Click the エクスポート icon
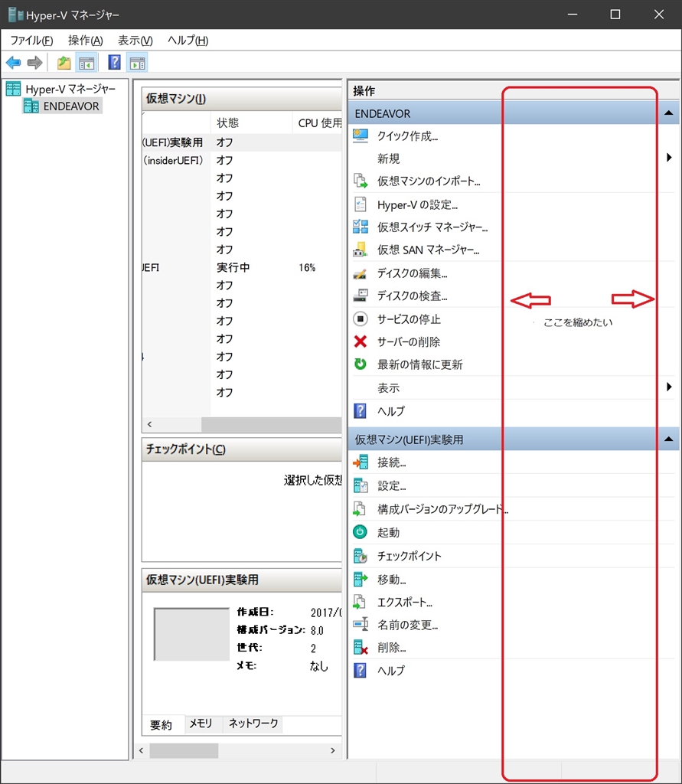This screenshot has height=784, width=682. (361, 602)
